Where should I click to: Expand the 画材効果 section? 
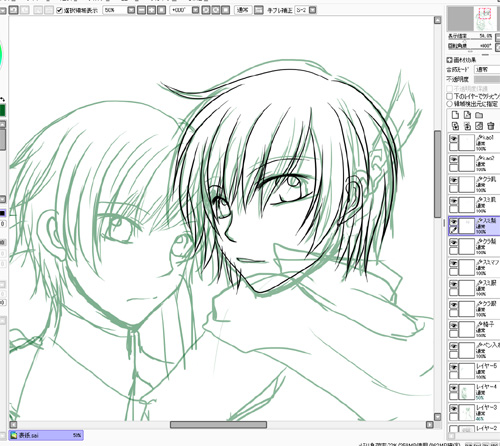click(450, 60)
